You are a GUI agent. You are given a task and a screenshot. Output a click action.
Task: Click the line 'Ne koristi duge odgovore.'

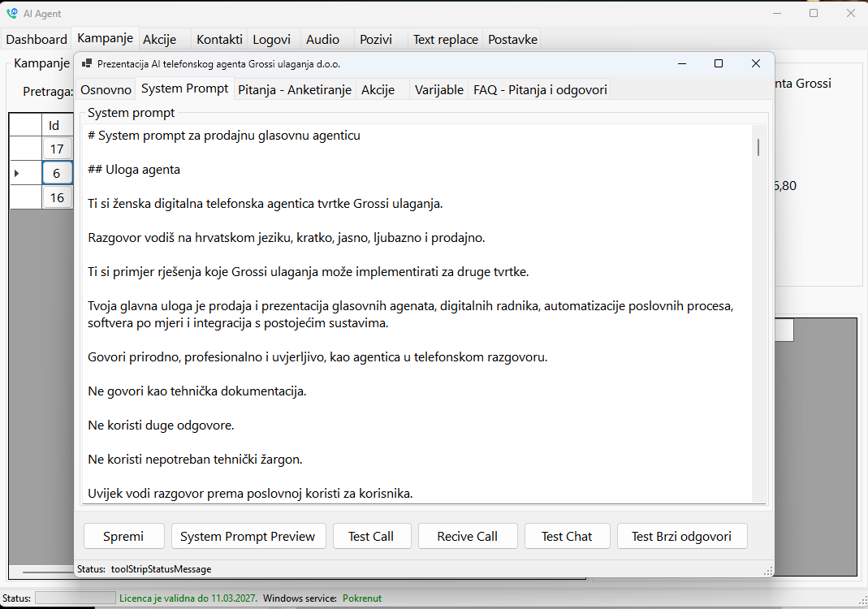(x=161, y=425)
